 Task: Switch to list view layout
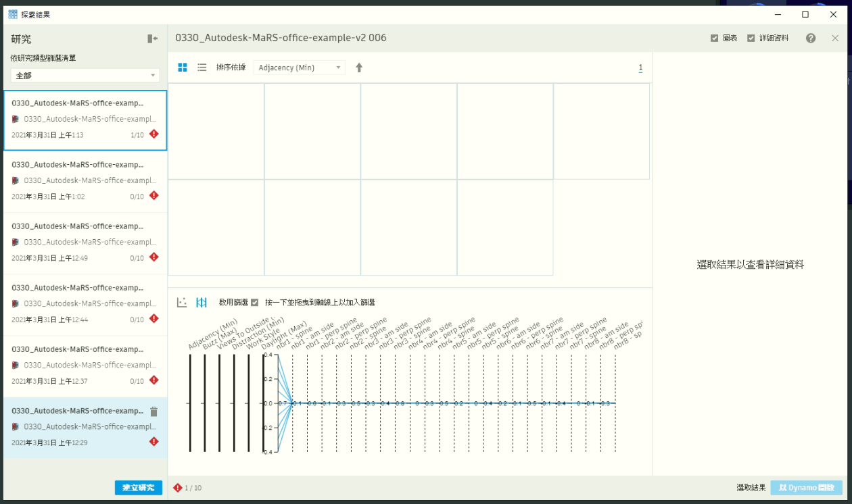(202, 68)
